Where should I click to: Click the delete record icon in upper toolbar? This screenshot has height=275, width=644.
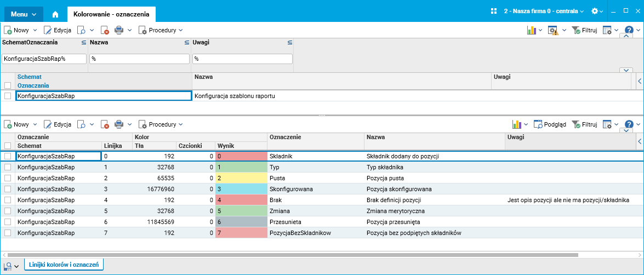105,30
